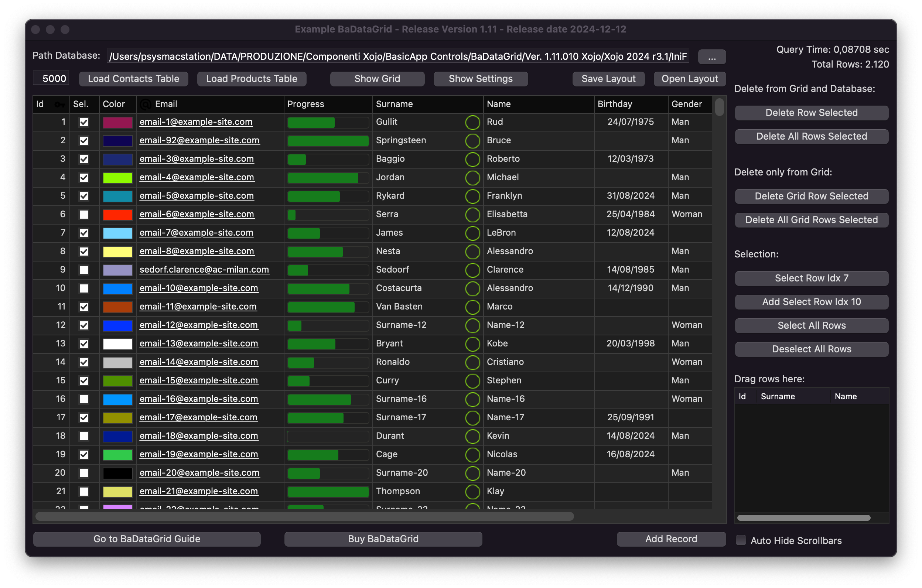Click the green circle beside Durant
The height and width of the screenshot is (588, 922).
pyautogui.click(x=472, y=437)
